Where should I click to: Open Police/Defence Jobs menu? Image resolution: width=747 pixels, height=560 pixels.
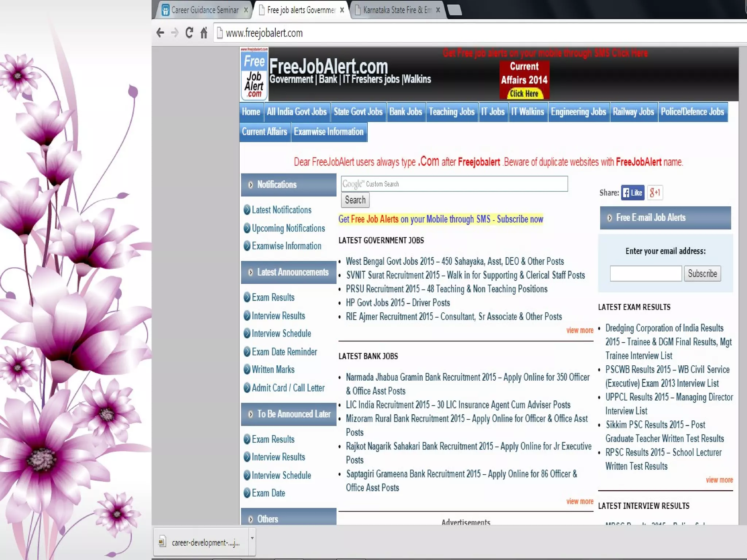click(692, 112)
